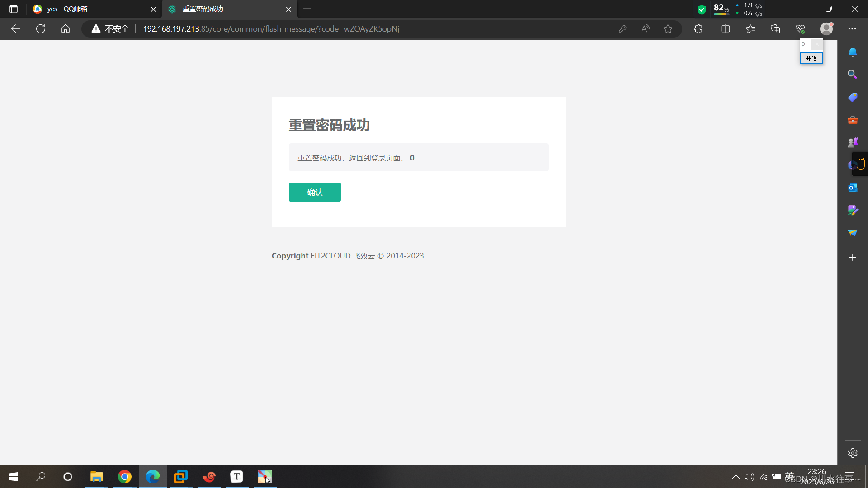Open the favorites list
The image size is (868, 488).
pos(750,29)
